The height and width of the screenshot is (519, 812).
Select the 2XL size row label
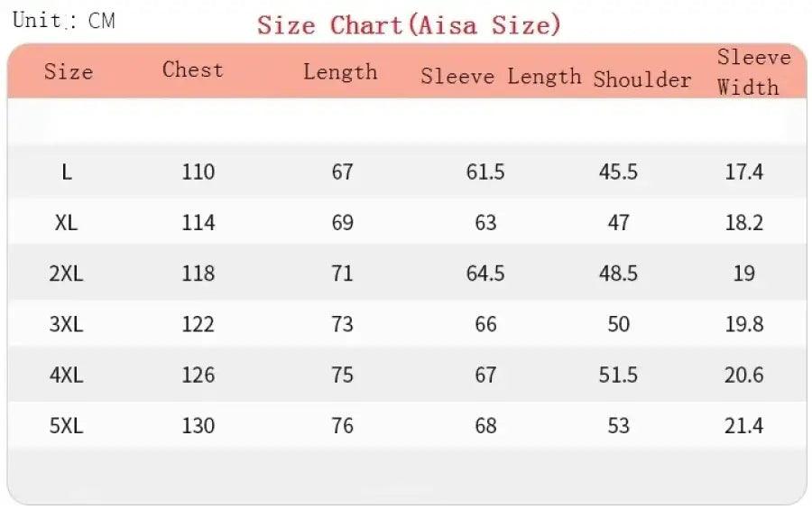(x=66, y=273)
